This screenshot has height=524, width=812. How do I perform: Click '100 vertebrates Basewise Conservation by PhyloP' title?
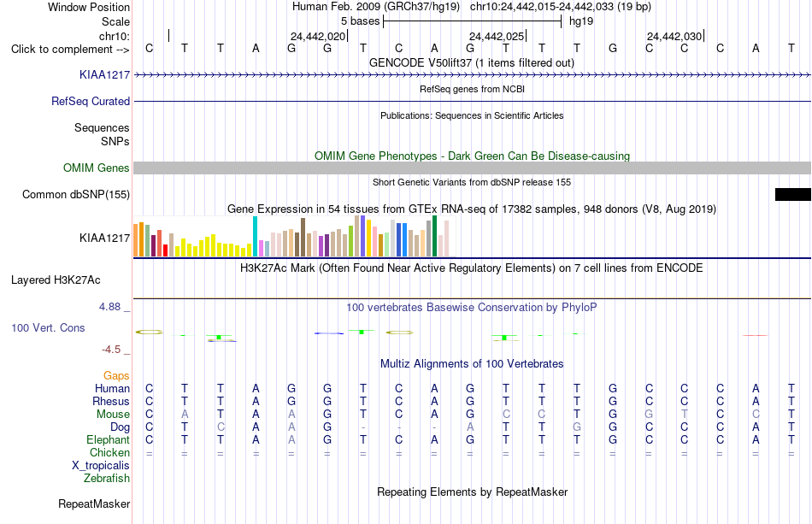pyautogui.click(x=472, y=308)
